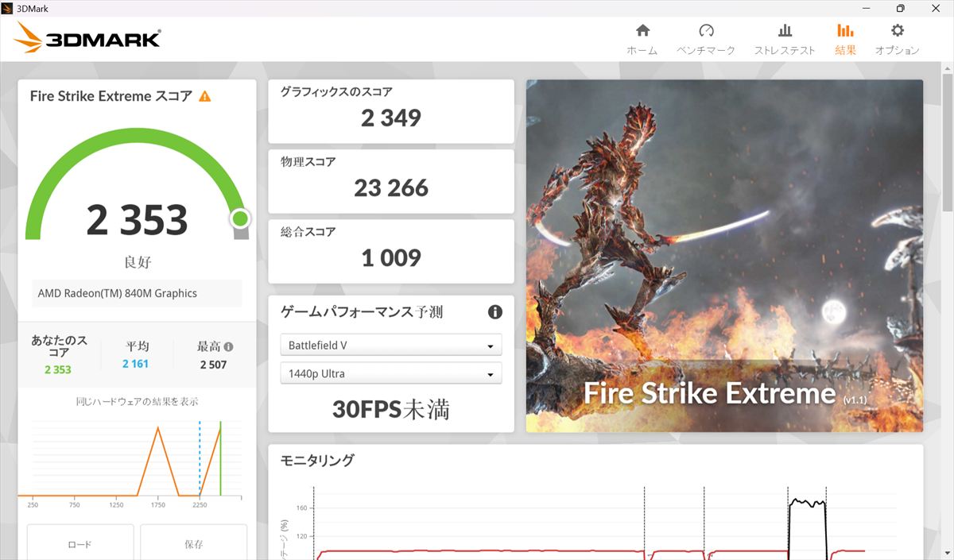The height and width of the screenshot is (560, 954).
Task: Open the Benchmark gauge icon
Action: (x=706, y=31)
